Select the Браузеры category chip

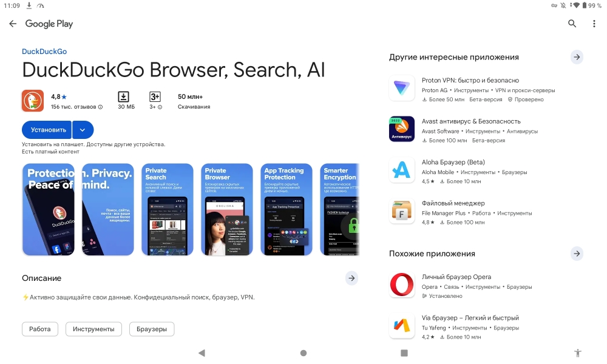pyautogui.click(x=152, y=329)
